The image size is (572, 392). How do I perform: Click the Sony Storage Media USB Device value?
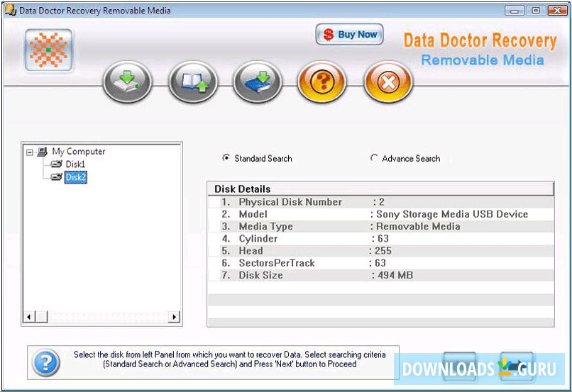click(452, 214)
